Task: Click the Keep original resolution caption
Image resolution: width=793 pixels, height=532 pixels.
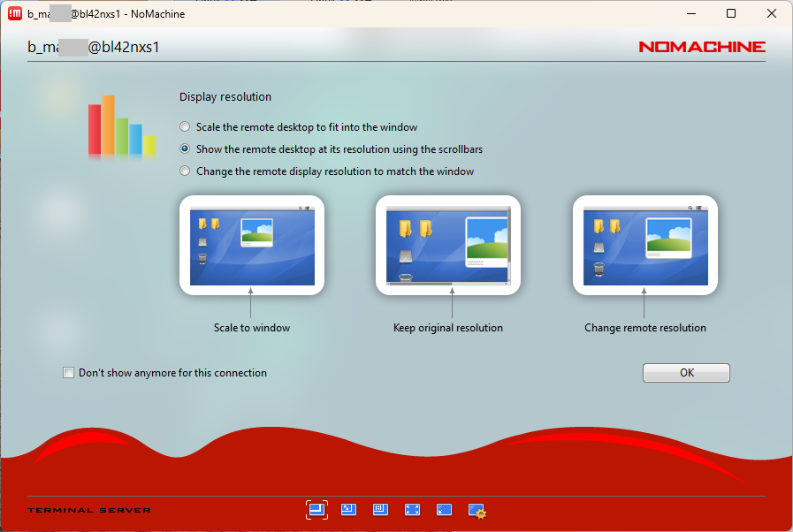Action: coord(448,328)
